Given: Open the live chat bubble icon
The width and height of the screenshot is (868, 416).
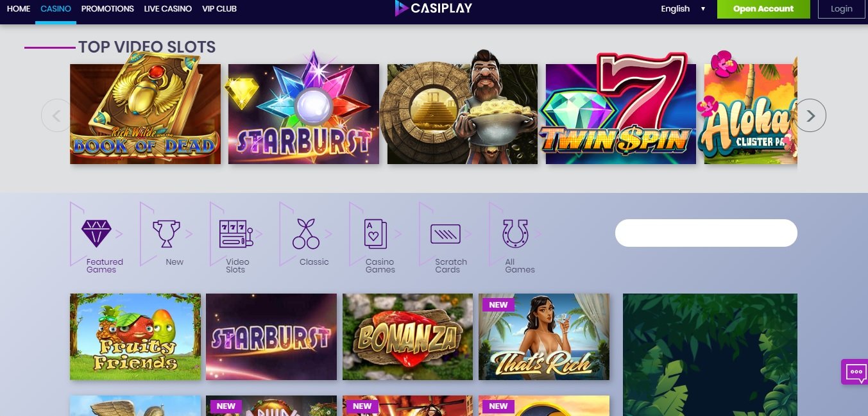Looking at the screenshot, I should (x=855, y=372).
